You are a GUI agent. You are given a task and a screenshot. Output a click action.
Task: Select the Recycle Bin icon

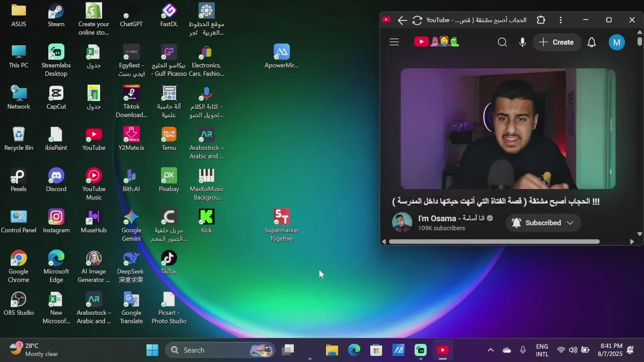coord(19,139)
